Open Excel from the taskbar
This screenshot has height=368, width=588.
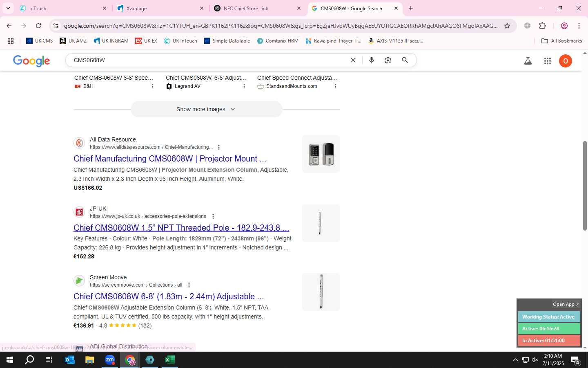pos(170,360)
